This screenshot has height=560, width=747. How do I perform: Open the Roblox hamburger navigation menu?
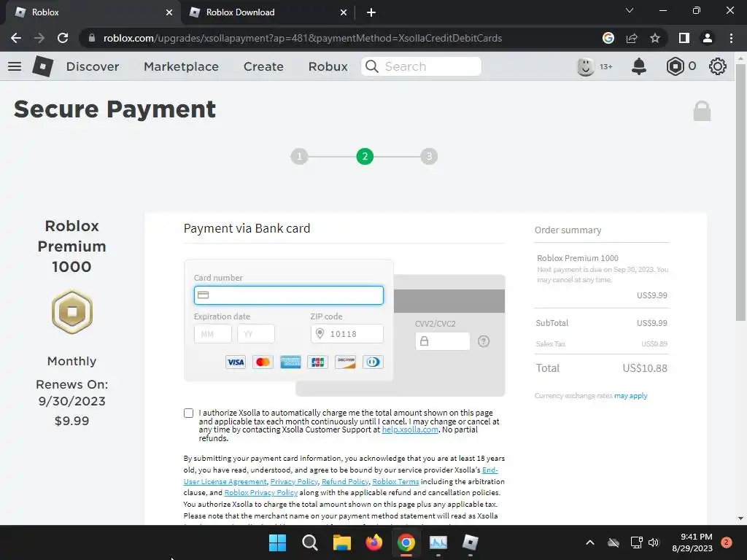click(15, 66)
